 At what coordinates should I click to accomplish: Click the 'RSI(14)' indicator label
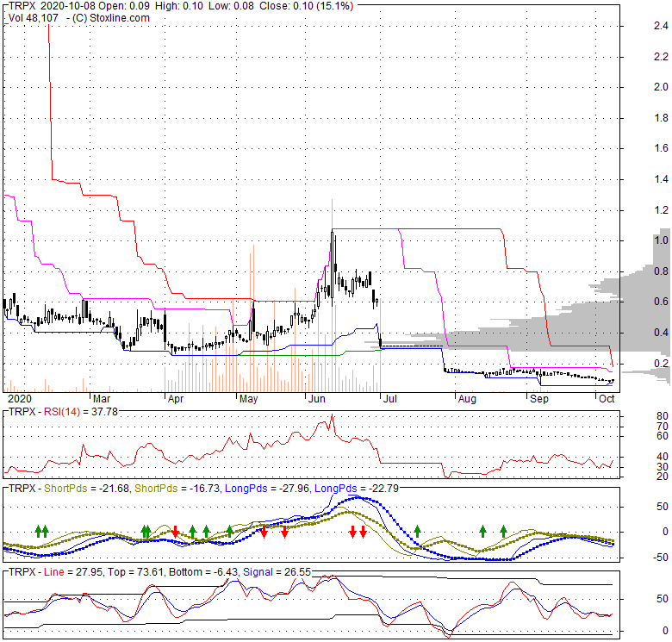pyautogui.click(x=62, y=412)
